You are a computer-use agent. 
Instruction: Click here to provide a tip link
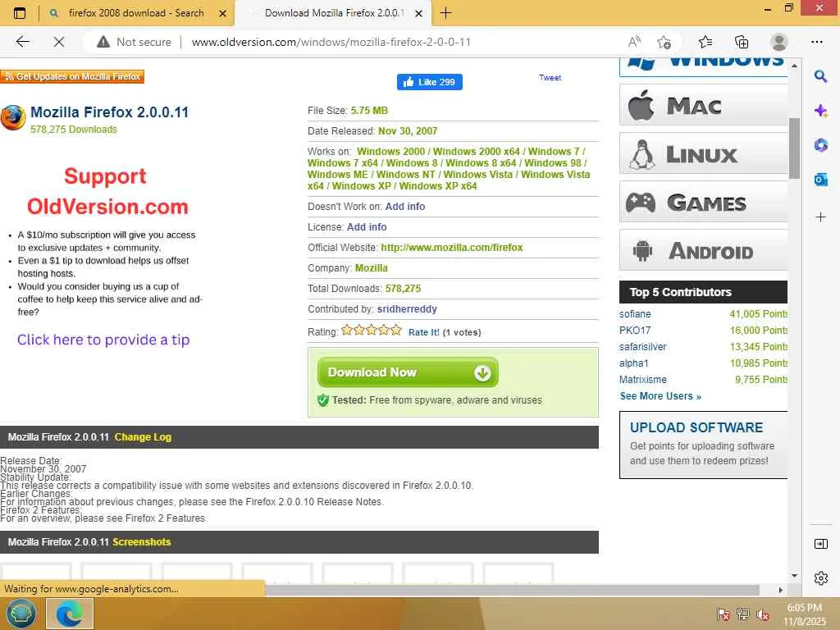click(x=103, y=340)
